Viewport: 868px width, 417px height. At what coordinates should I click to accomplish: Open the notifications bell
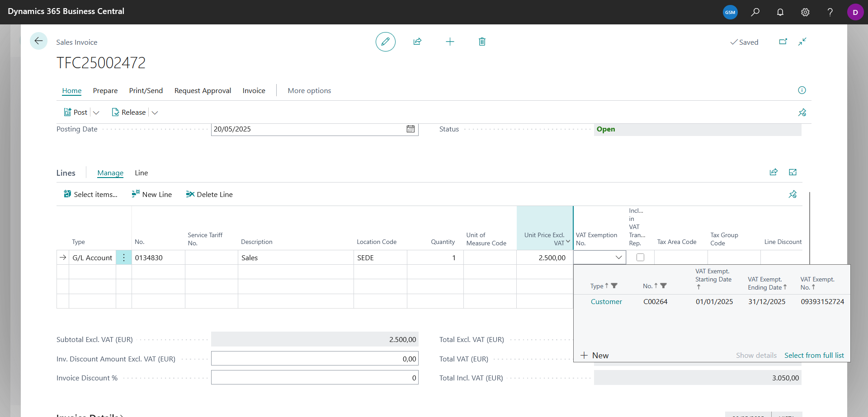(x=780, y=12)
